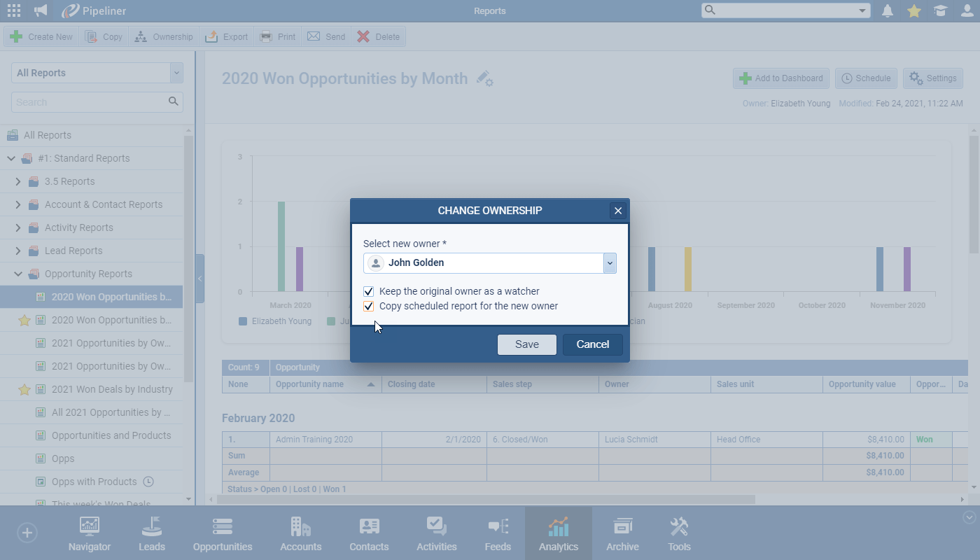This screenshot has width=980, height=560.
Task: Go to the Contacts tab
Action: point(369,533)
